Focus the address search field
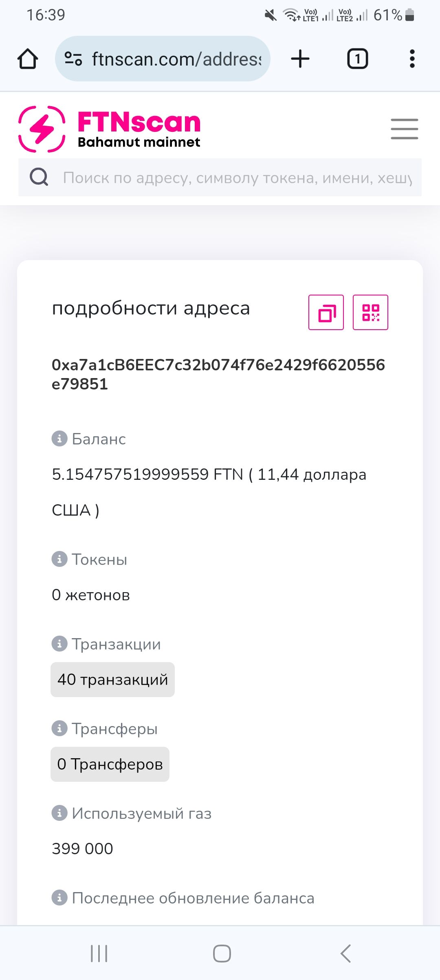 tap(237, 178)
